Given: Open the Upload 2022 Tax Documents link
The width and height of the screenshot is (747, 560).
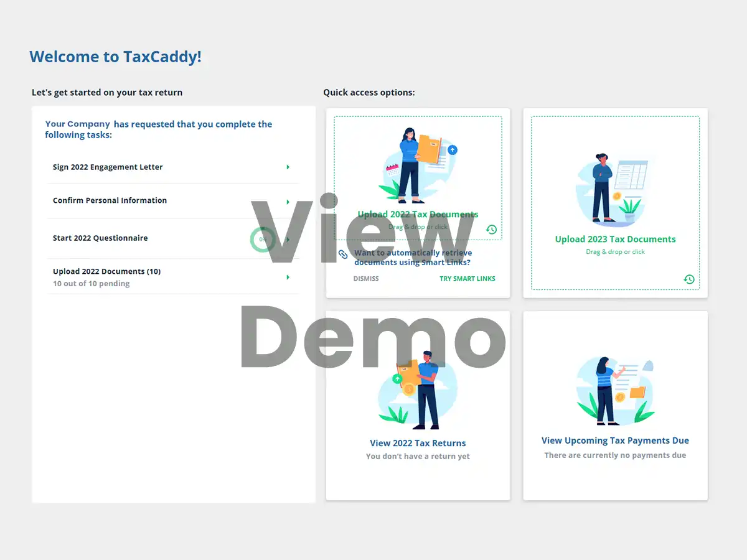Looking at the screenshot, I should (418, 213).
